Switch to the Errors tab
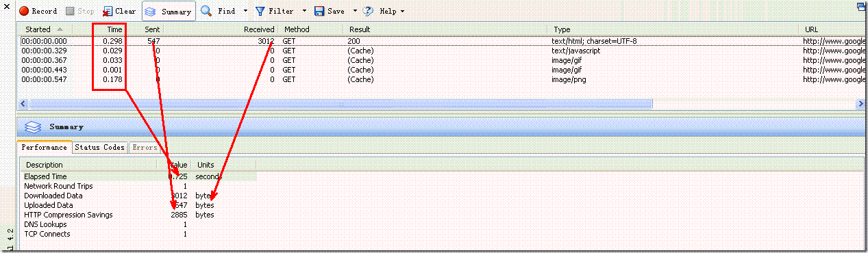The height and width of the screenshot is (253, 868). coord(144,147)
